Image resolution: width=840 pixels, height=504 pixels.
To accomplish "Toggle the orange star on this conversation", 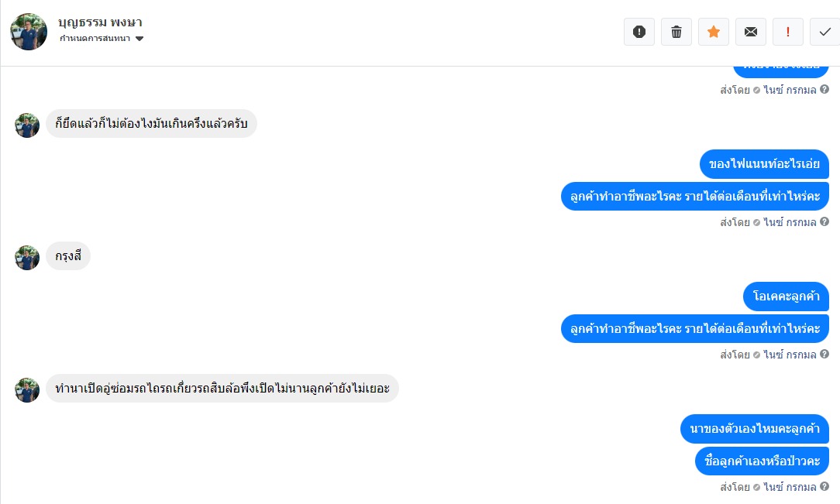I will 714,32.
